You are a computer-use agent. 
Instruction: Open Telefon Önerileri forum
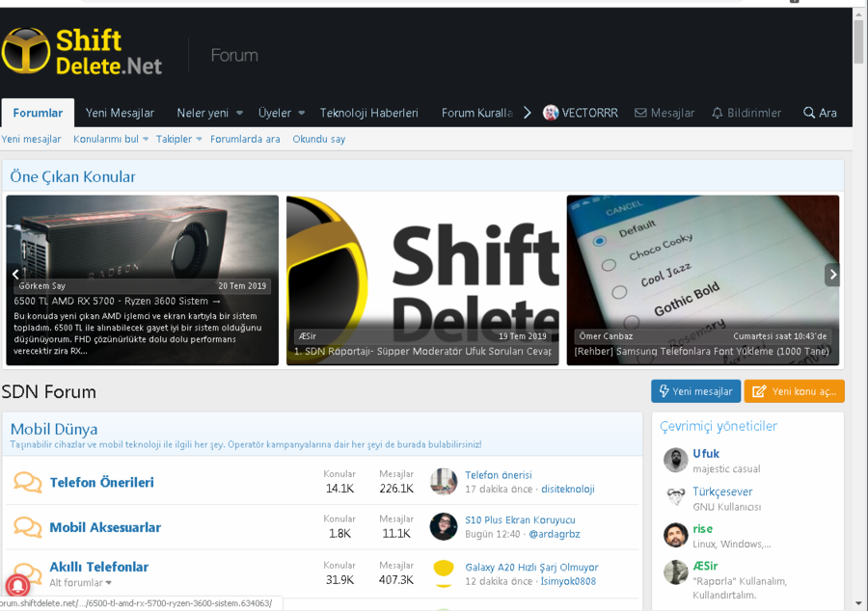[102, 482]
